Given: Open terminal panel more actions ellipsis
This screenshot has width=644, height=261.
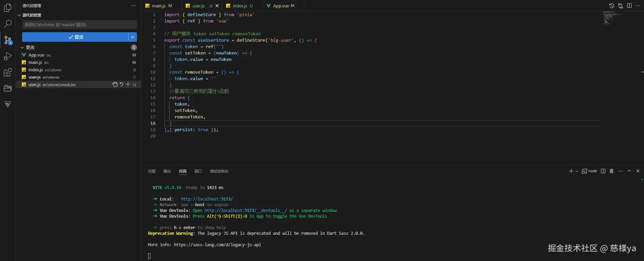Looking at the screenshot, I should [620, 171].
